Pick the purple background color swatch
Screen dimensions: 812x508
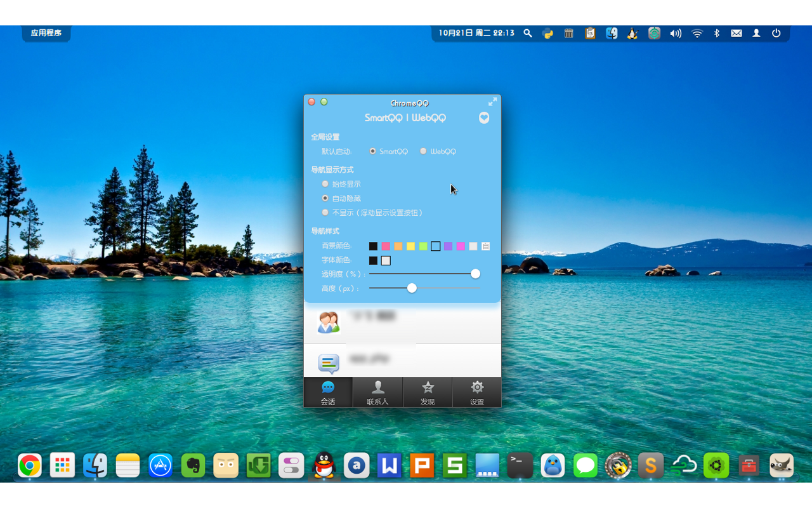pyautogui.click(x=448, y=246)
